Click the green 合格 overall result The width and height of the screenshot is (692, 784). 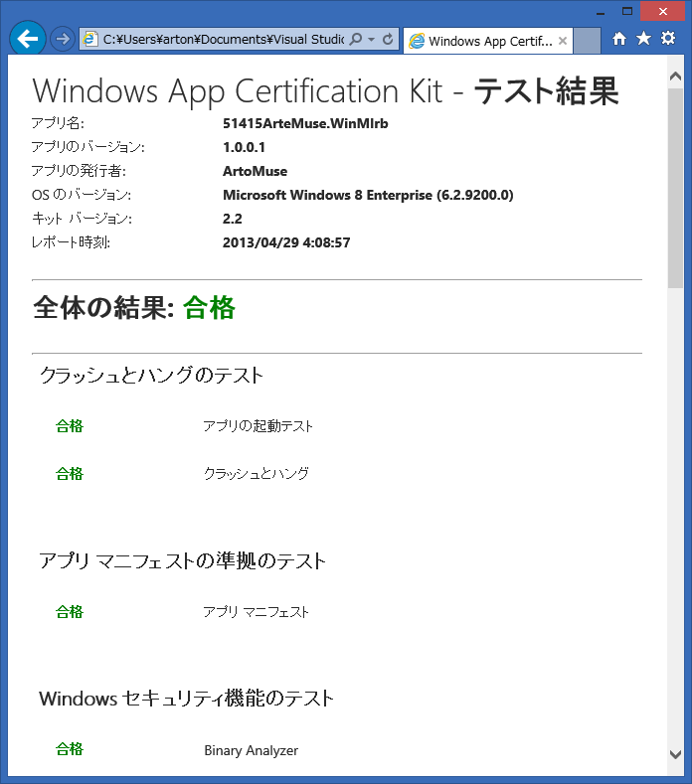[209, 307]
